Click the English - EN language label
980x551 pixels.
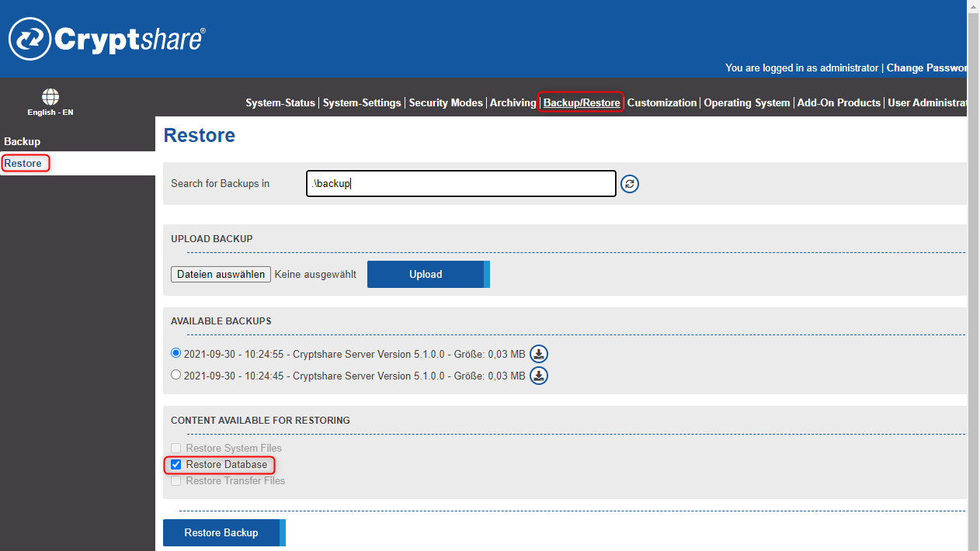(x=50, y=113)
